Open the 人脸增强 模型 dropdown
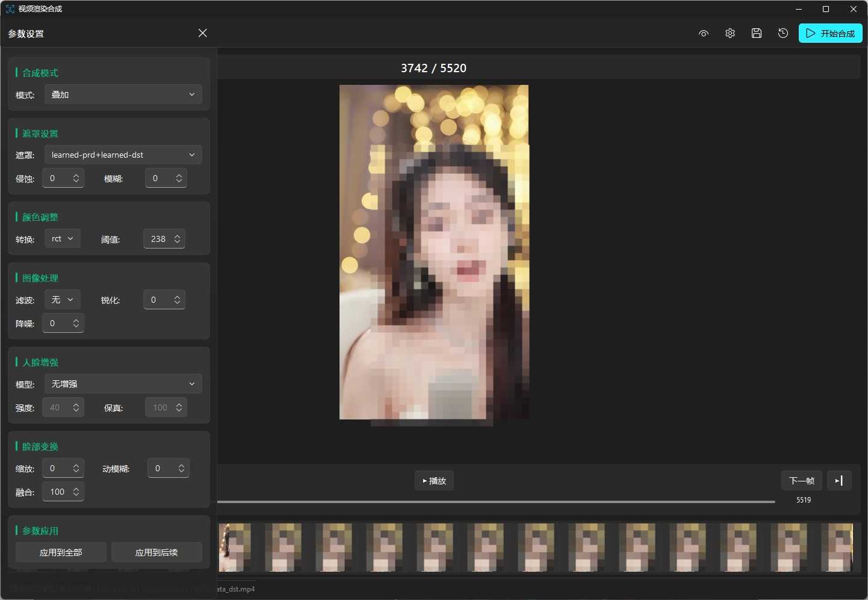868x600 pixels. tap(123, 384)
